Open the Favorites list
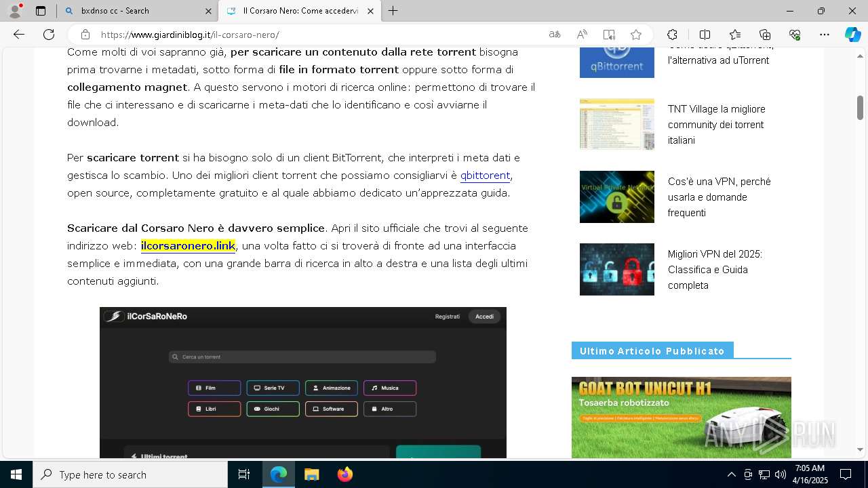The width and height of the screenshot is (868, 488). point(735,35)
